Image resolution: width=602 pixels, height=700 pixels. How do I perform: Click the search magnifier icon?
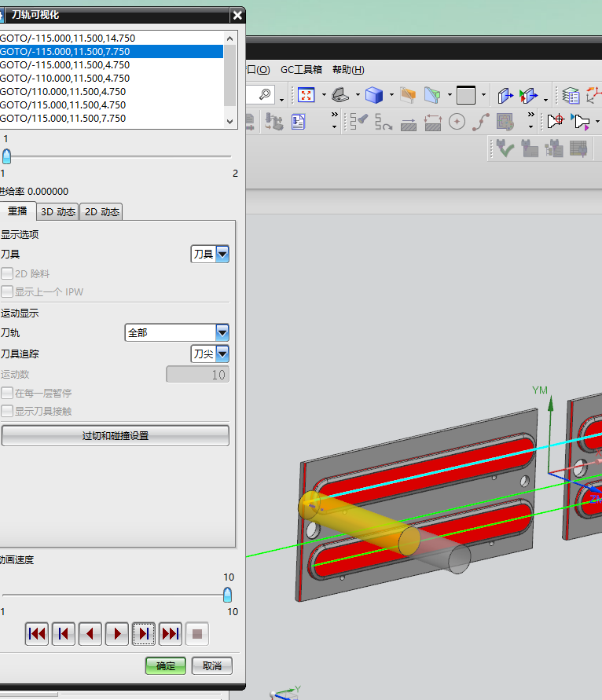pos(265,94)
